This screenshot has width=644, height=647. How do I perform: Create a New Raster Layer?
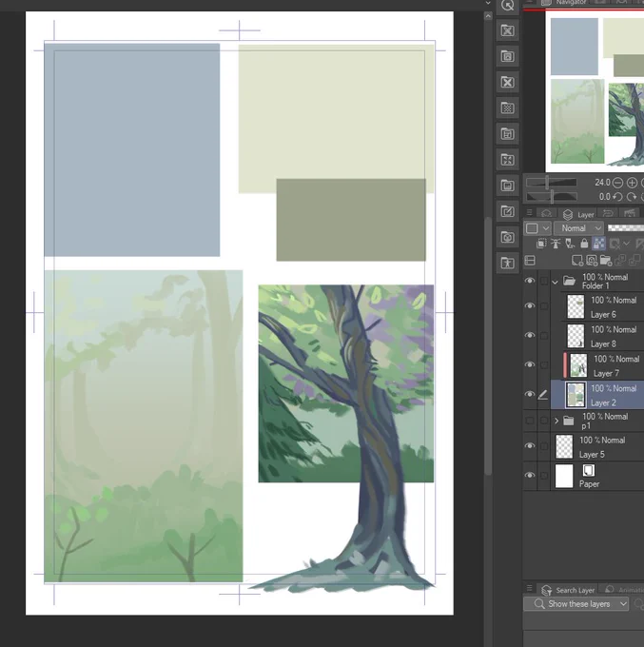tap(577, 261)
